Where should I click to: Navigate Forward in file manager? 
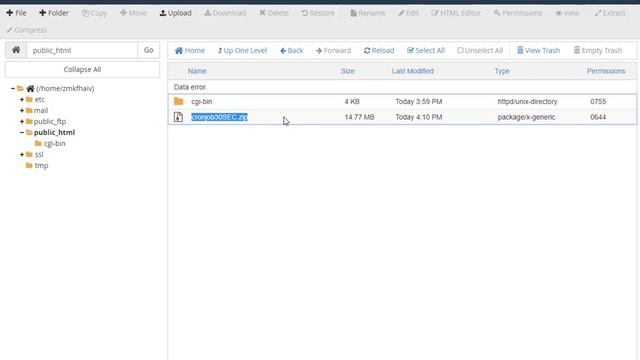point(333,51)
